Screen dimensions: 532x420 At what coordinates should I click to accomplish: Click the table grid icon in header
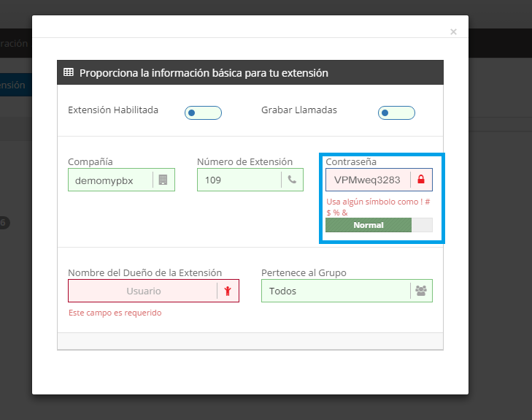69,72
